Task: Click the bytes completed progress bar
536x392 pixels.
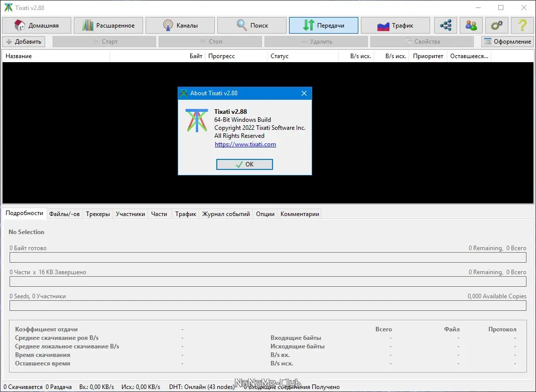Action: tap(267, 258)
